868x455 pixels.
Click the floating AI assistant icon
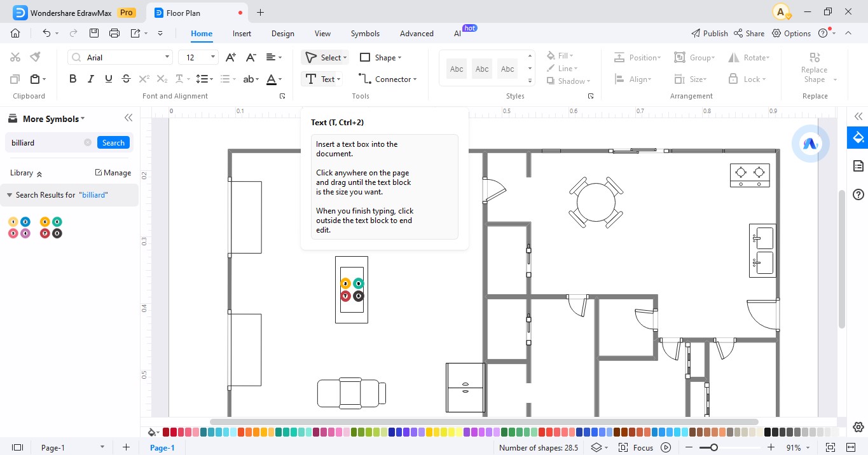(x=809, y=144)
